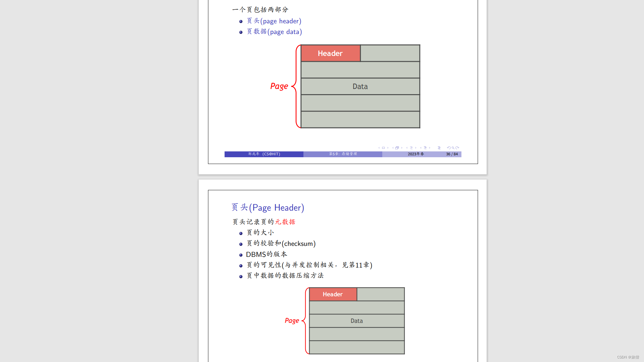644x362 pixels.
Task: Click previous frame arrow before stacked frames icon
Action: tap(393, 148)
